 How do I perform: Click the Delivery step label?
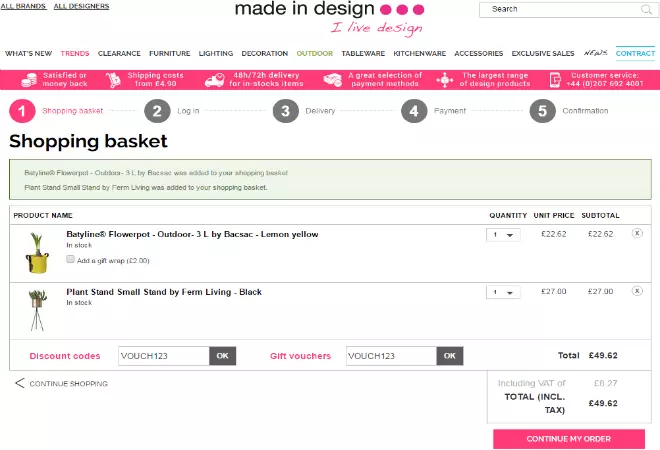(x=320, y=111)
